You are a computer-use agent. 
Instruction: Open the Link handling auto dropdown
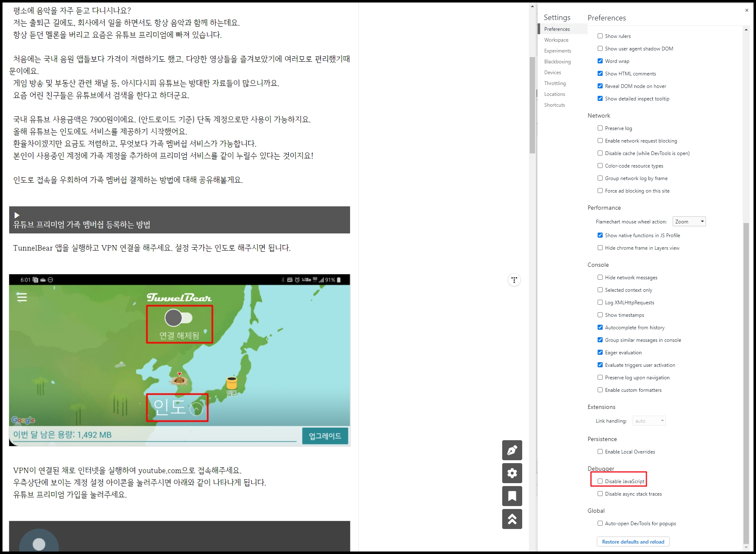[649, 421]
